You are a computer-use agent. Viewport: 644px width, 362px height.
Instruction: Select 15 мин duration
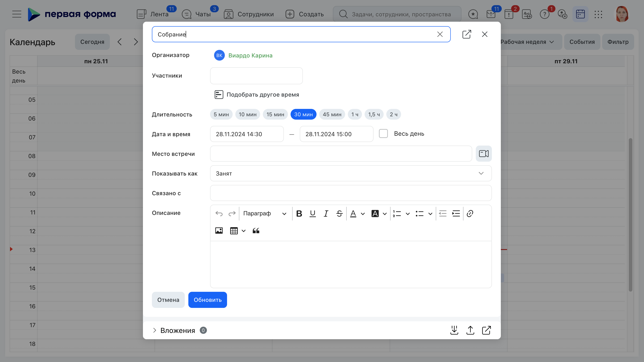pos(275,114)
